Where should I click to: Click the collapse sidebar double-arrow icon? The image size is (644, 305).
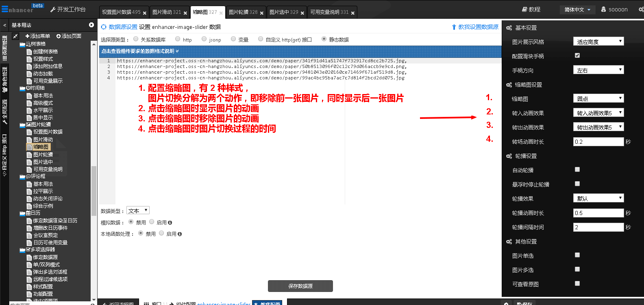(x=5, y=25)
